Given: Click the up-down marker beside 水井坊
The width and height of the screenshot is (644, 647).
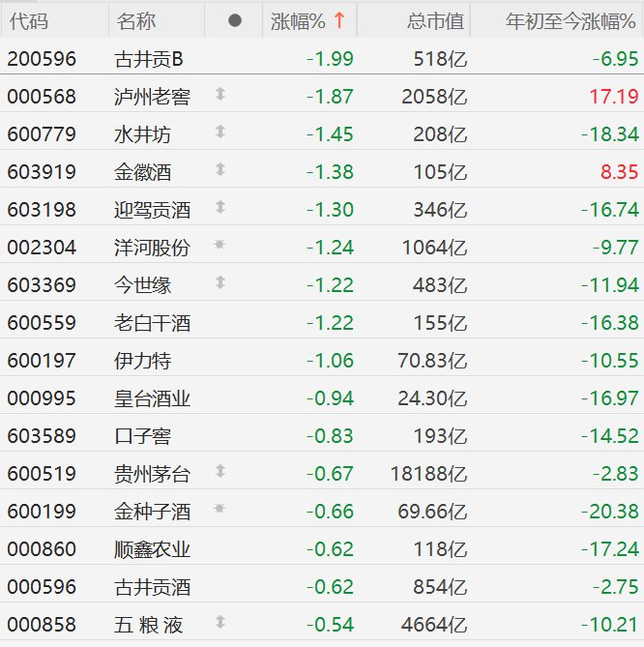Looking at the screenshot, I should point(220,132).
